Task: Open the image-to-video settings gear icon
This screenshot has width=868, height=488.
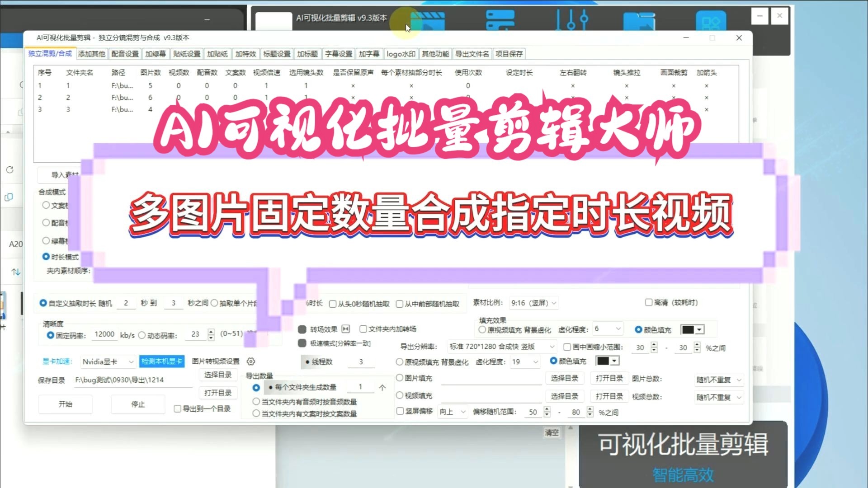Action: pyautogui.click(x=251, y=361)
